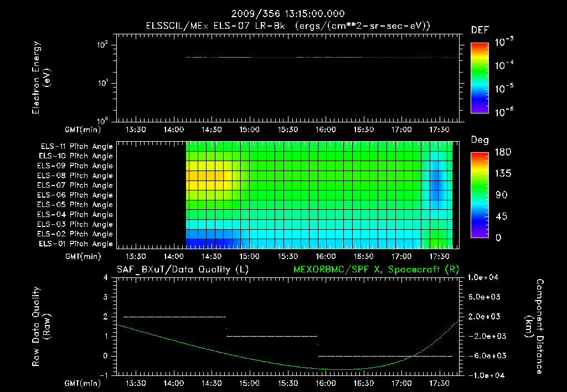Viewport: 567px width, 392px height.
Task: Select the ELS-05 Pitch Angle row label
Action: point(75,205)
